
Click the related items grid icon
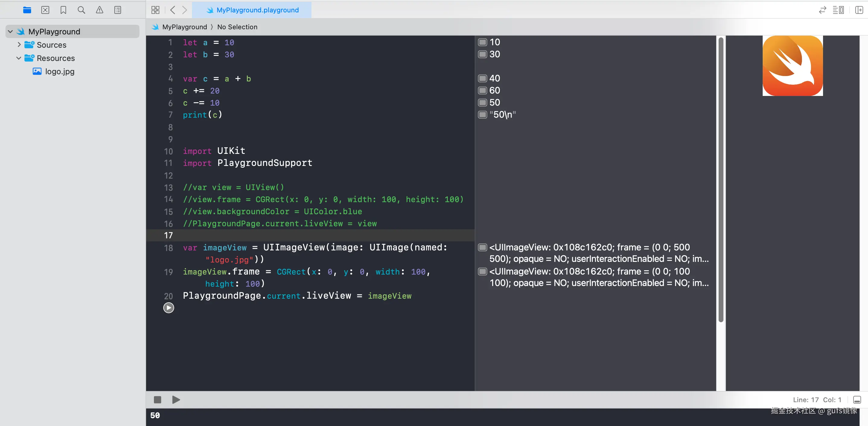pyautogui.click(x=155, y=10)
